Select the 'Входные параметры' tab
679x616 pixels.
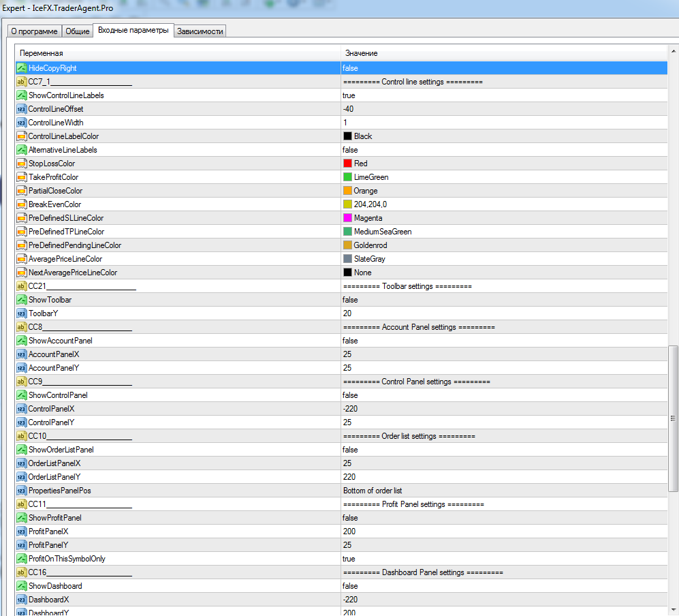(x=133, y=31)
